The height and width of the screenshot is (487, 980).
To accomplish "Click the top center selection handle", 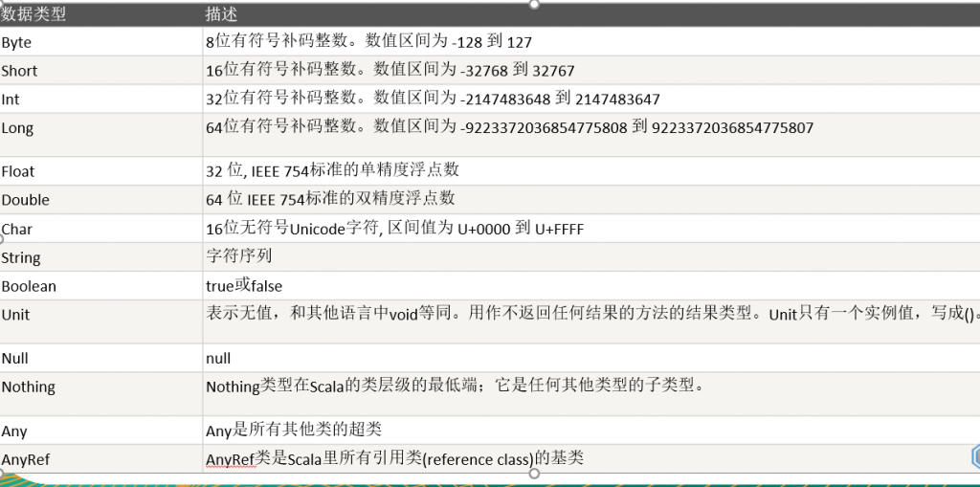I will 534,4.
